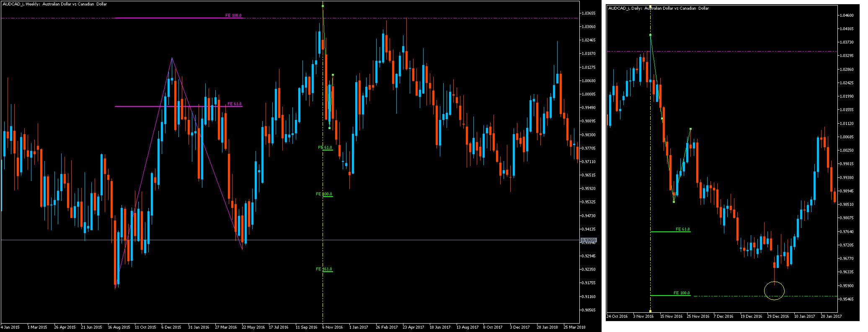868x332 pixels.
Task: Click price 1.01120 on daily price axis
Action: [x=847, y=124]
